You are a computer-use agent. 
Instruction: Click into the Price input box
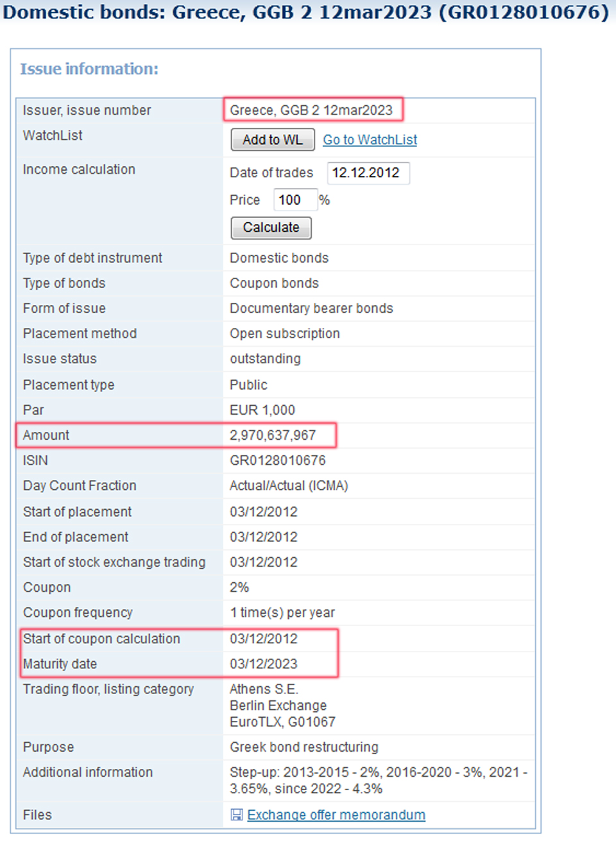295,200
